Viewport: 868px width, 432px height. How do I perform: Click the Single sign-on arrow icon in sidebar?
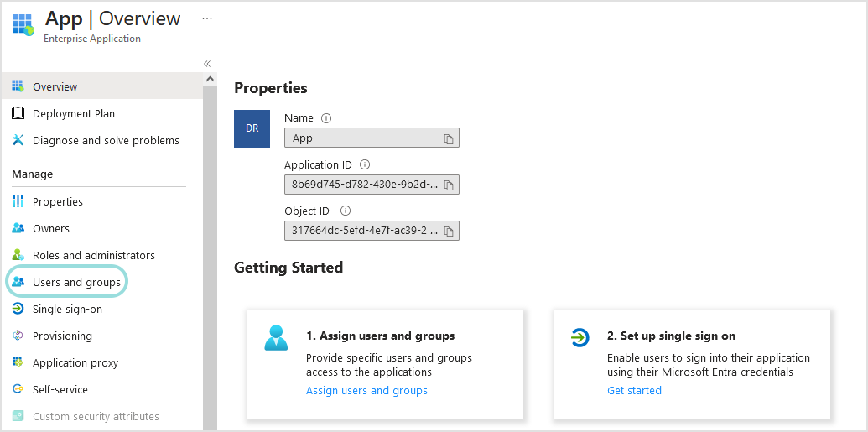pyautogui.click(x=18, y=309)
